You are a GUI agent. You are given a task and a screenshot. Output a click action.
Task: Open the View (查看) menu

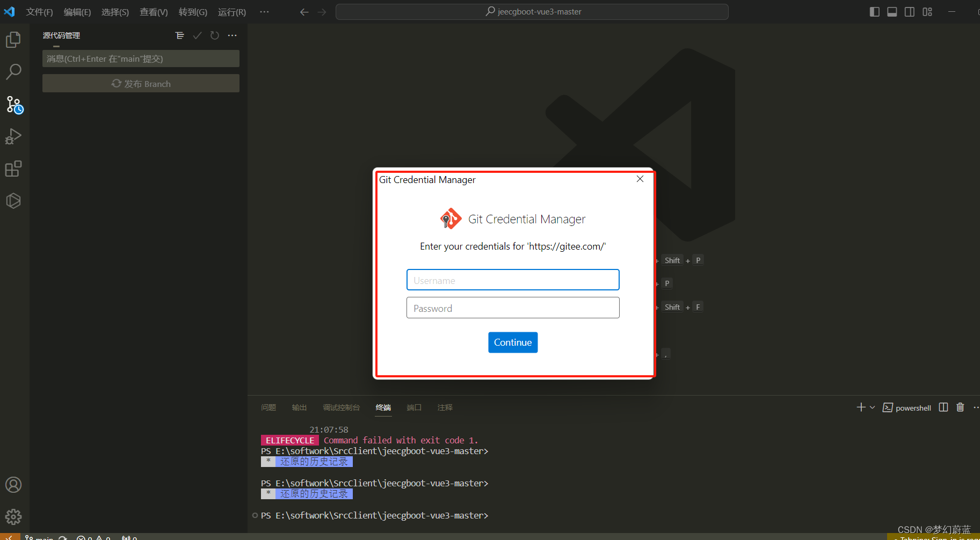tap(154, 12)
